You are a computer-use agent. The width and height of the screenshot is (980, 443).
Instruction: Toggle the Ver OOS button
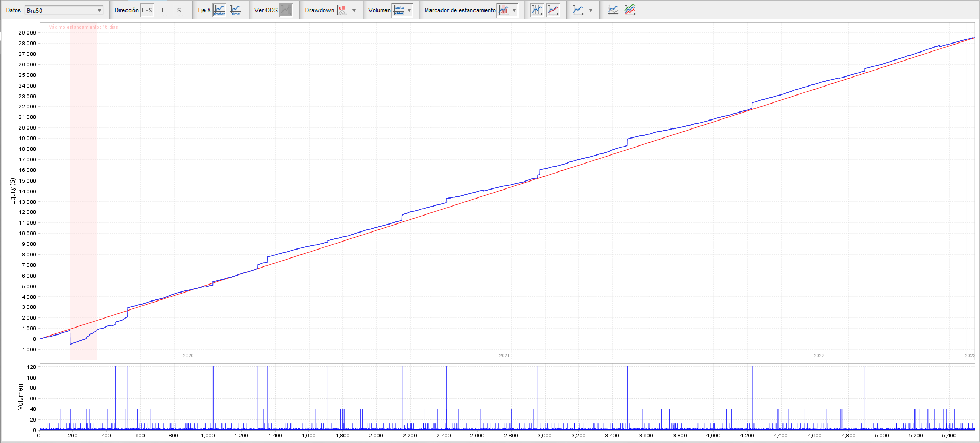point(286,10)
